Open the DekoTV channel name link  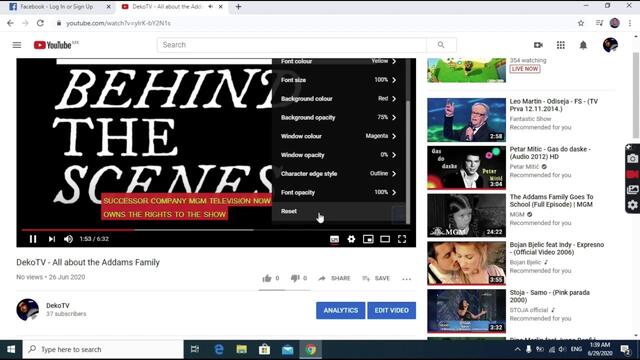[x=58, y=305]
